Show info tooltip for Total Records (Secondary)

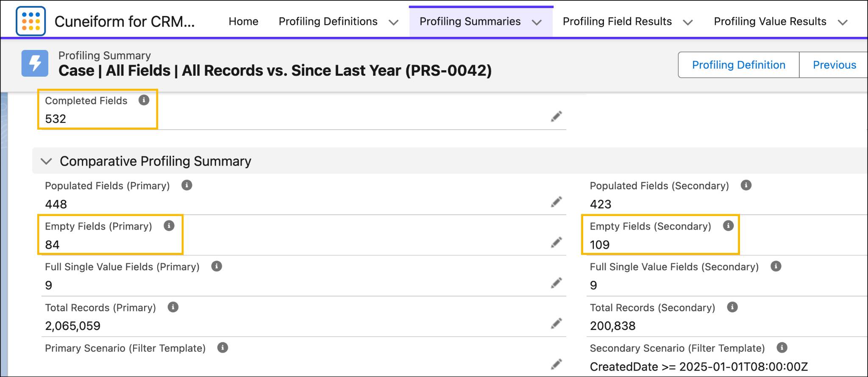coord(732,307)
